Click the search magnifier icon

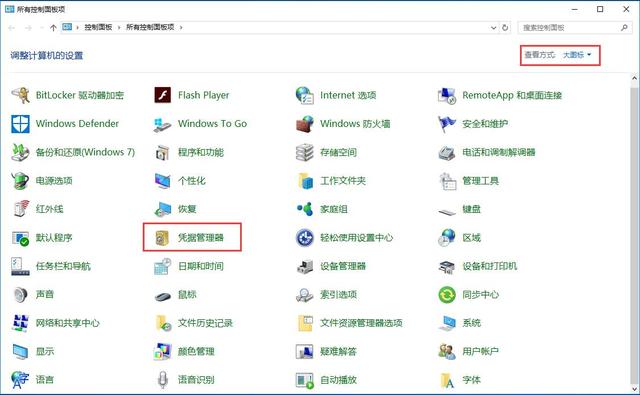coord(624,28)
